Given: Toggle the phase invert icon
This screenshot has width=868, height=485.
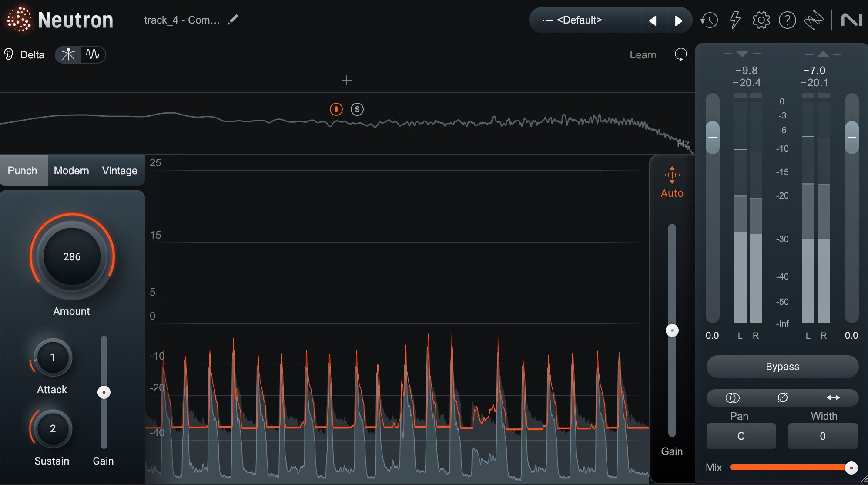Looking at the screenshot, I should tap(782, 398).
